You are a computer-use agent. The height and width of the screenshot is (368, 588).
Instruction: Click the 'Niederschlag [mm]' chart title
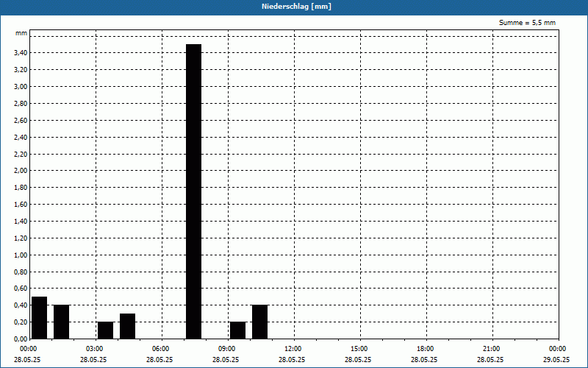tap(296, 7)
